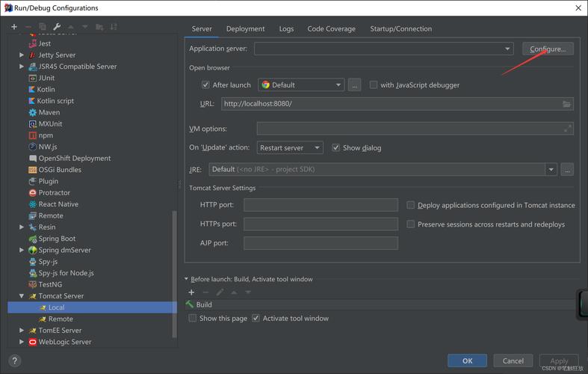Click the HTTP port field
The height and width of the screenshot is (374, 588).
pos(321,205)
